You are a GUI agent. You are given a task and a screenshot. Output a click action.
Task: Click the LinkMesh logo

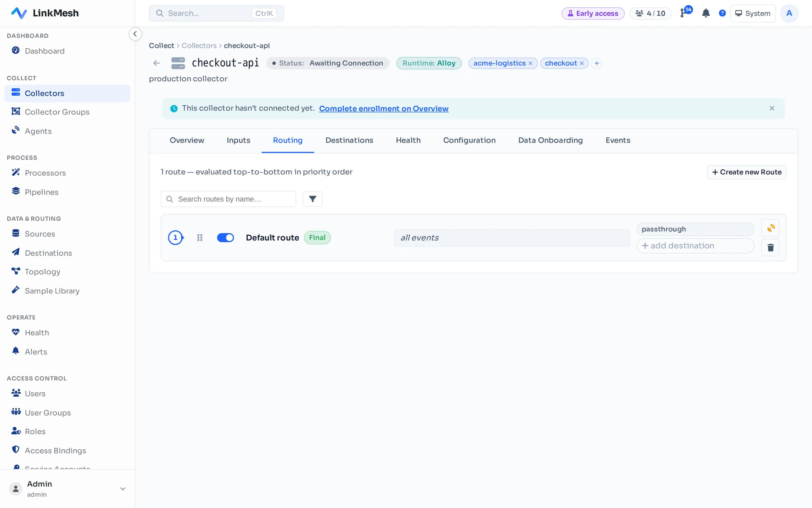tap(45, 13)
